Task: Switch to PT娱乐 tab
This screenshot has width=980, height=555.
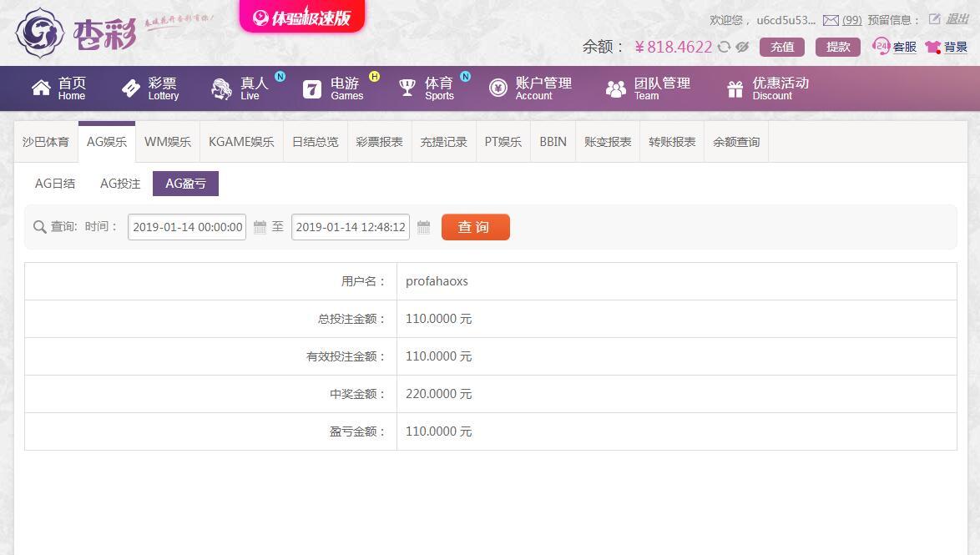Action: (x=503, y=142)
